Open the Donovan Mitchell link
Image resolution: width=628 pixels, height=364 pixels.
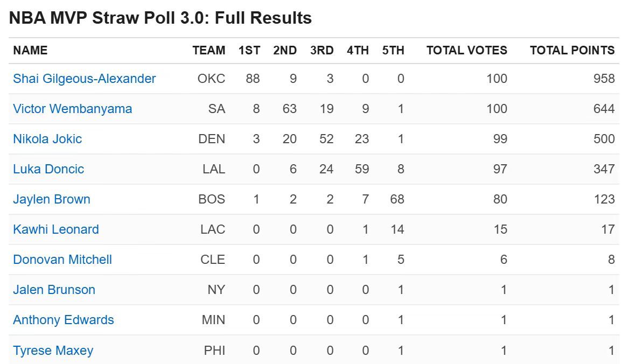pos(62,260)
